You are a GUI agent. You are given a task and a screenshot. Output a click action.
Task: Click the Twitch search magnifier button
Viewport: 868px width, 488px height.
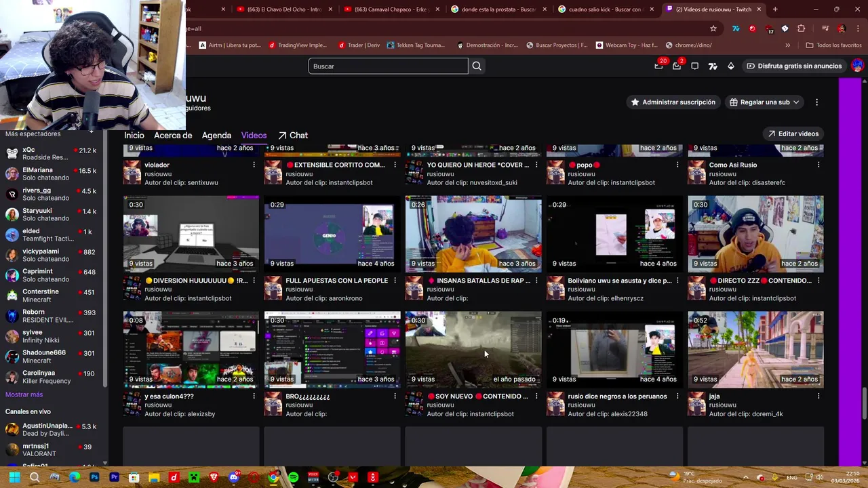click(x=477, y=66)
